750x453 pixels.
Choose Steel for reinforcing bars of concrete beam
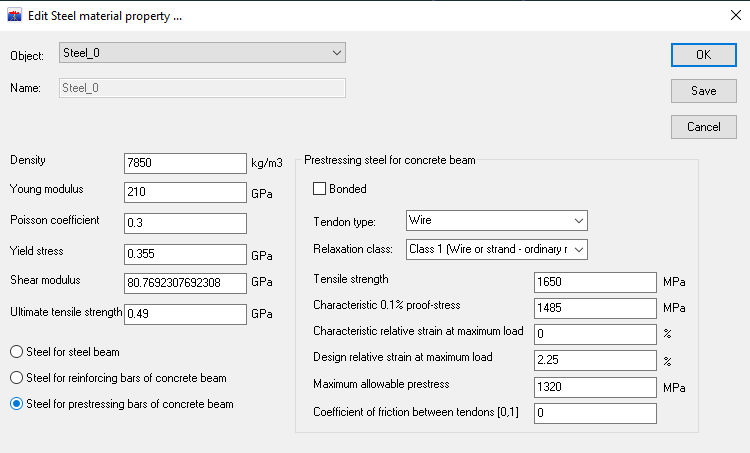pyautogui.click(x=17, y=378)
